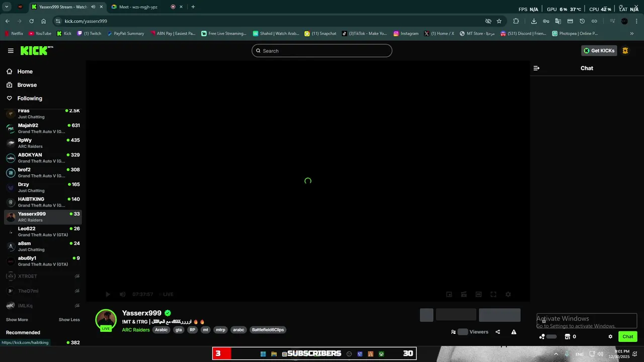The height and width of the screenshot is (362, 644).
Task: Collapse the list with Show Less
Action: (69, 320)
